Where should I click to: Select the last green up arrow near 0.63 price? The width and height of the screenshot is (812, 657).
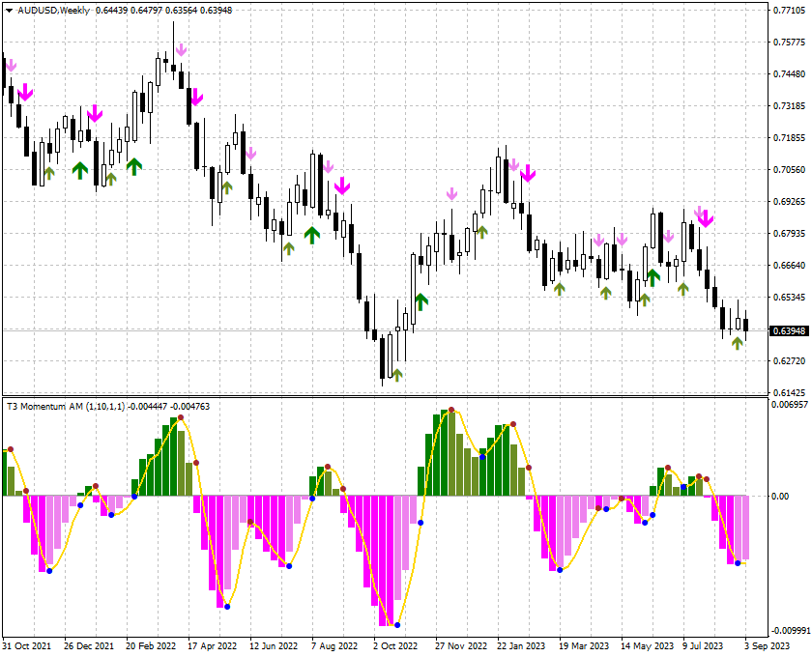[x=738, y=343]
